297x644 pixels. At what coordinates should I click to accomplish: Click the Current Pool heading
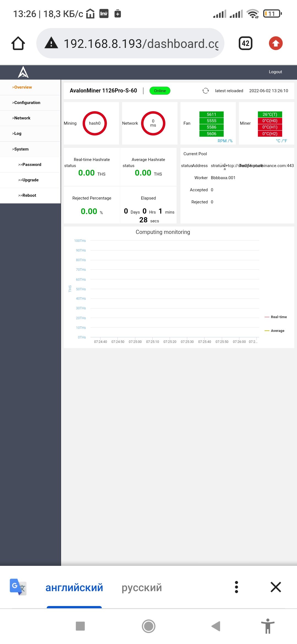click(195, 154)
